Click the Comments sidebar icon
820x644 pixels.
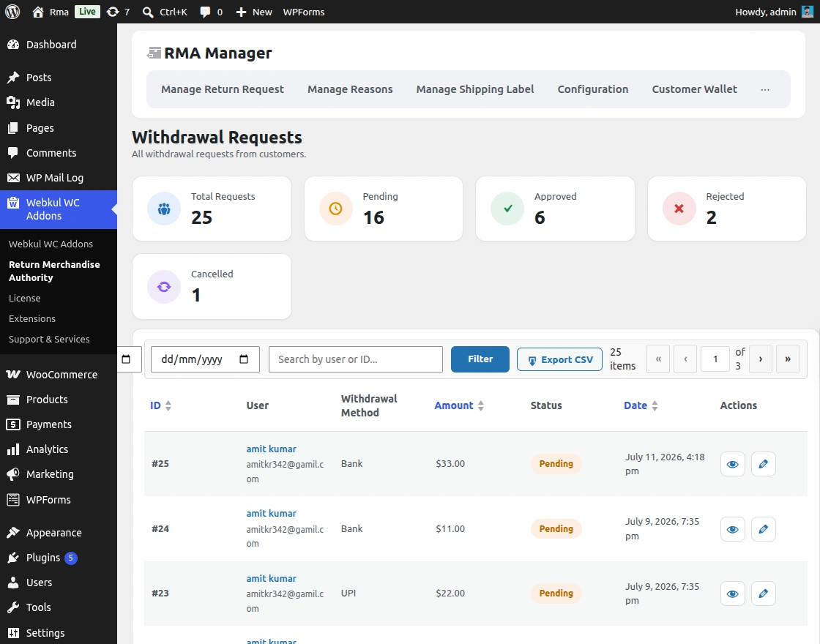[13, 153]
